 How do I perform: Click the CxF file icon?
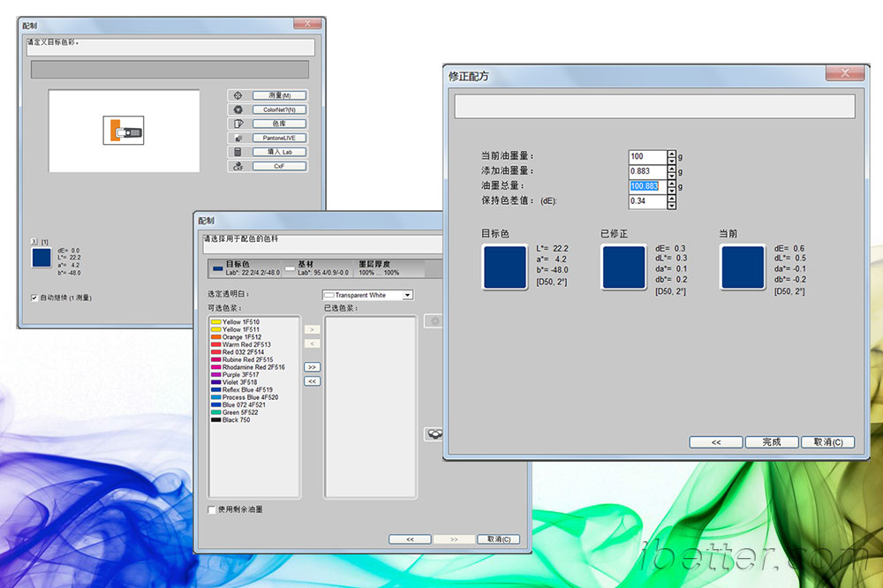[x=237, y=166]
